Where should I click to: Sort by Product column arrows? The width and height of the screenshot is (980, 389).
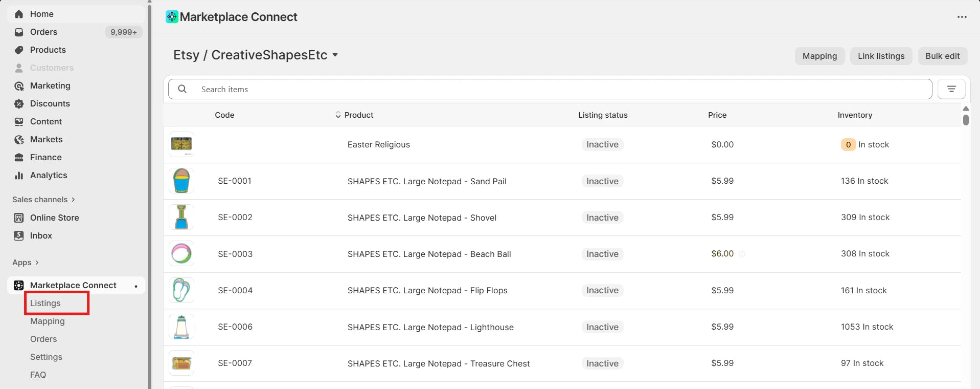pos(338,115)
